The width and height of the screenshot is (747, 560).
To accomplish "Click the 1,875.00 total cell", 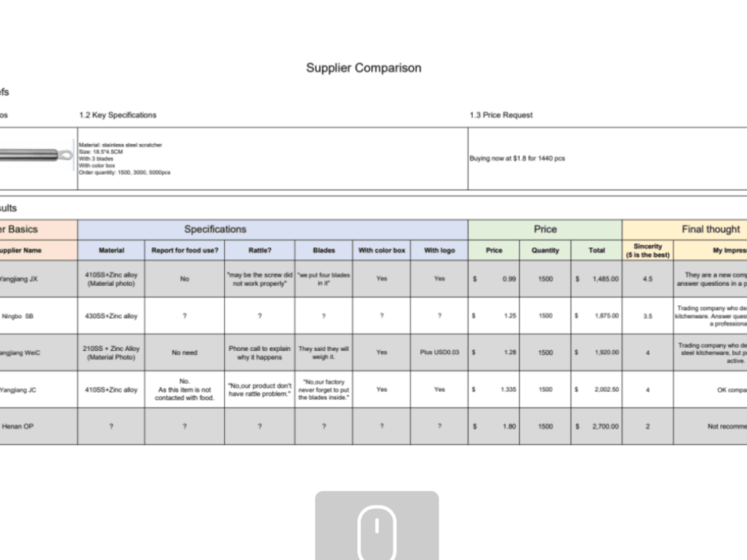I will (596, 316).
